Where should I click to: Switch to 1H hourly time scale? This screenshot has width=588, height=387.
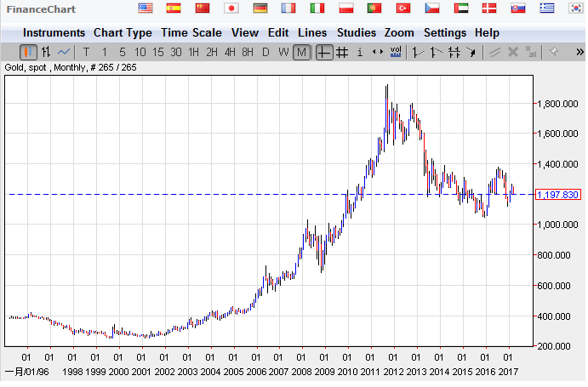point(193,52)
